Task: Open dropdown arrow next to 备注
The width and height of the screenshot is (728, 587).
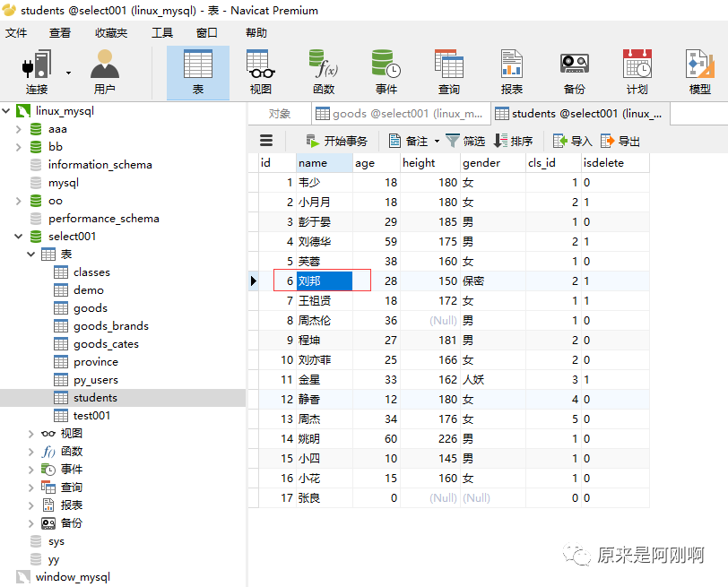Action: pos(437,141)
